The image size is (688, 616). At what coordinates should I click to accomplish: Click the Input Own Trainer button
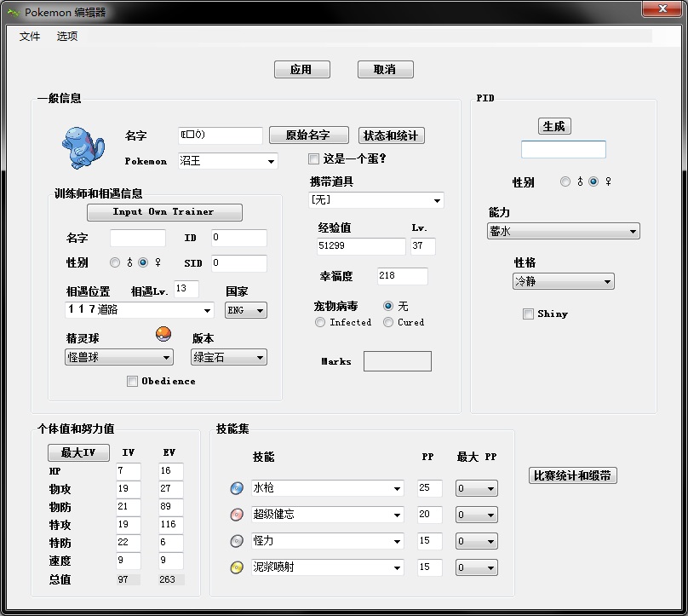tap(164, 212)
